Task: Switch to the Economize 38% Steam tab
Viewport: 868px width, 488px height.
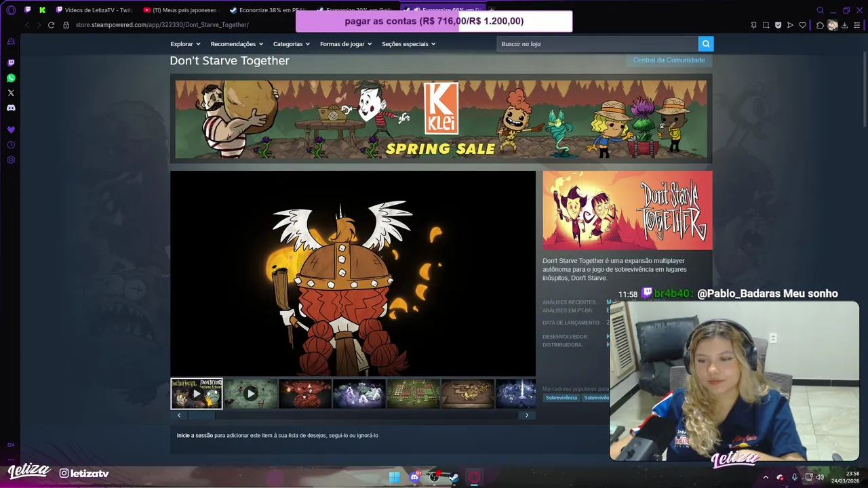Action: point(267,10)
